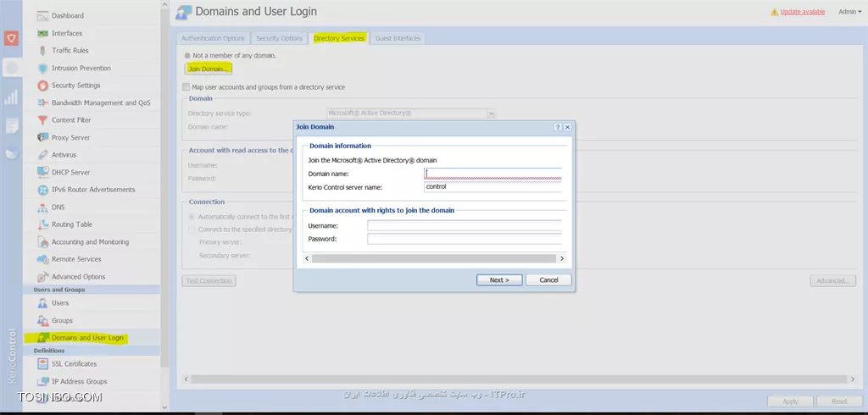The image size is (868, 415).
Task: Select Bandwidth Management and QoS icon
Action: click(43, 103)
